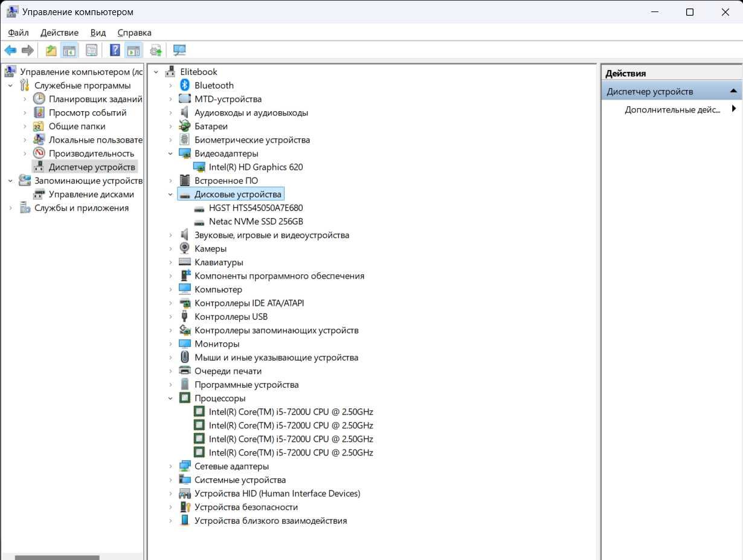Expand the MTD-устройства category
This screenshot has width=743, height=560.
click(x=171, y=99)
